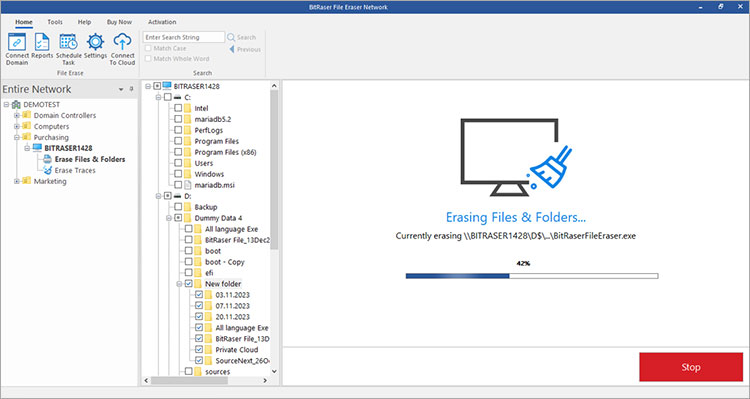Open the Settings gear icon

click(x=95, y=42)
